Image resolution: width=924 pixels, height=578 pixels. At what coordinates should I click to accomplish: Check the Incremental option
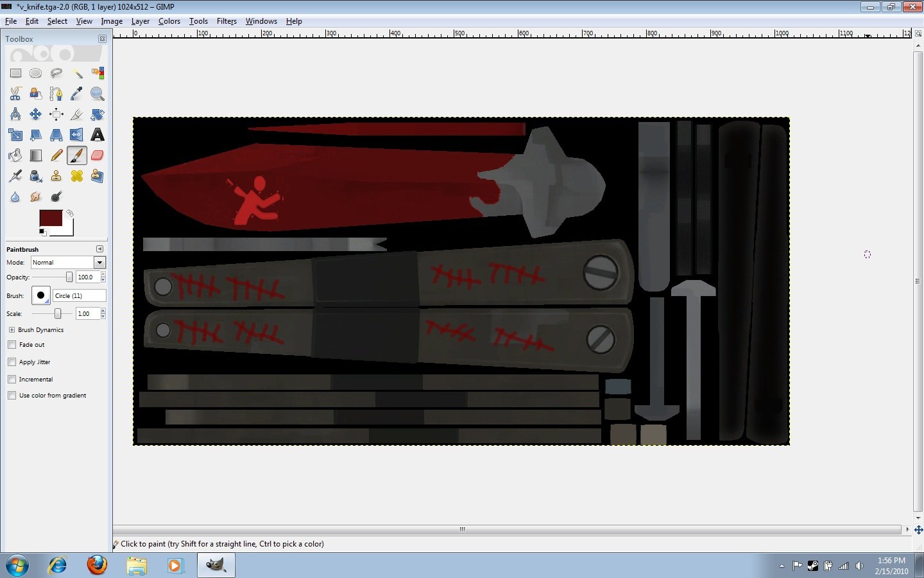click(12, 380)
